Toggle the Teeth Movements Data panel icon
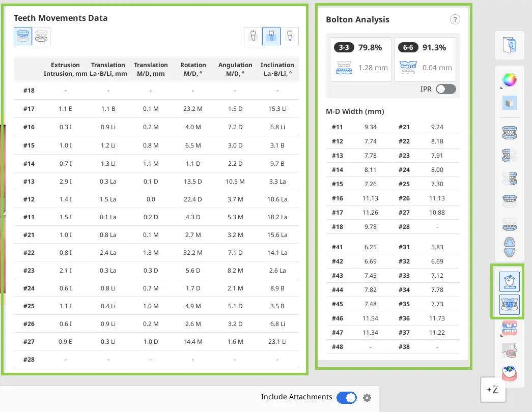Screen dimensions: 532x412 click(509, 282)
